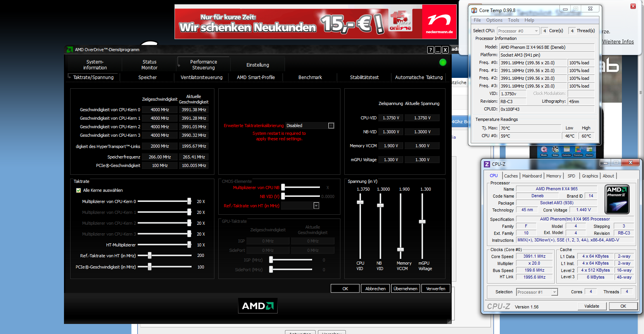Close the AMD OverDrive window with X
The height and width of the screenshot is (334, 644).
coord(445,50)
